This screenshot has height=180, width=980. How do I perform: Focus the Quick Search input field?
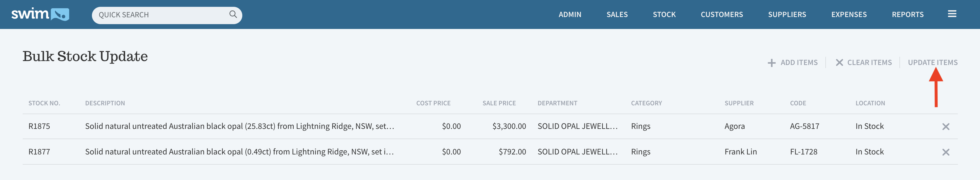(167, 15)
